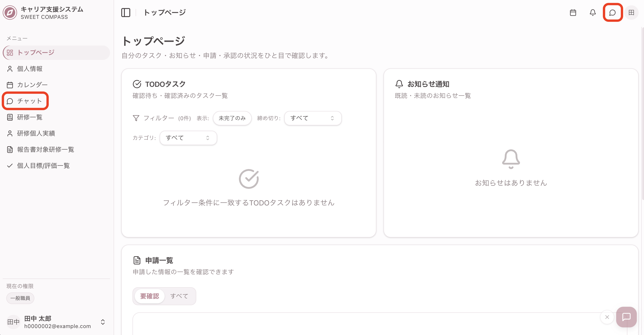Click the 田中 user avatar in sidebar
This screenshot has height=335, width=644.
coord(13,322)
